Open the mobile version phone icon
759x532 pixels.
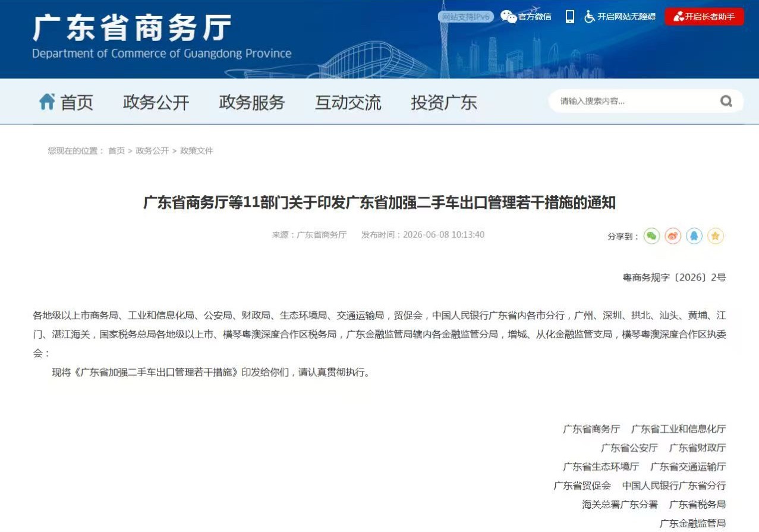click(569, 17)
